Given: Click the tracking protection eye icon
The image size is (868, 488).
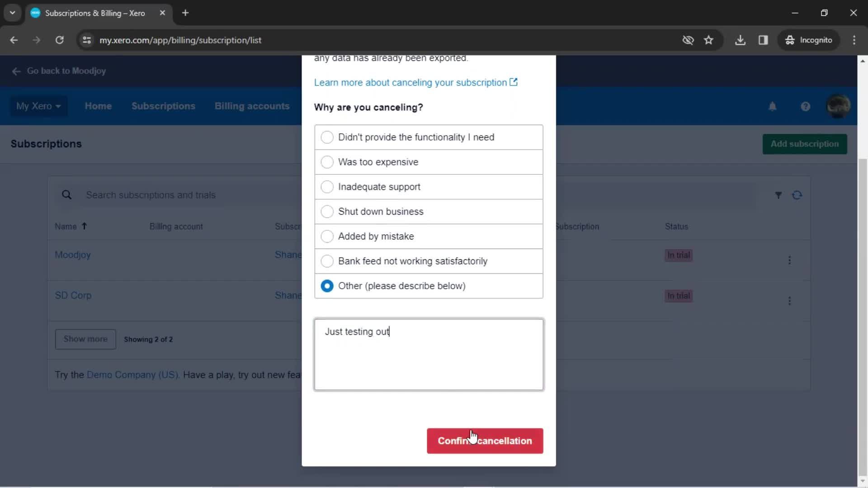Looking at the screenshot, I should 688,40.
